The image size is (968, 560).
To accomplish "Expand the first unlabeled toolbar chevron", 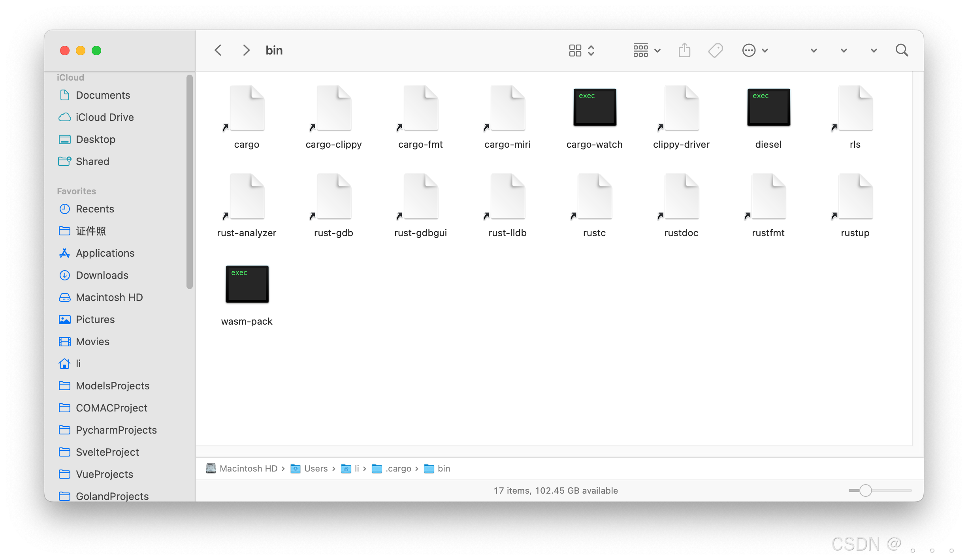I will 814,51.
